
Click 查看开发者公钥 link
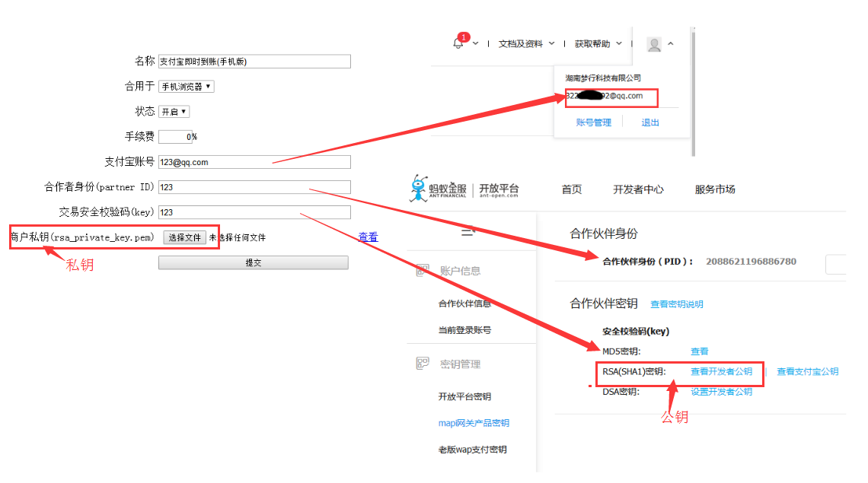[721, 371]
